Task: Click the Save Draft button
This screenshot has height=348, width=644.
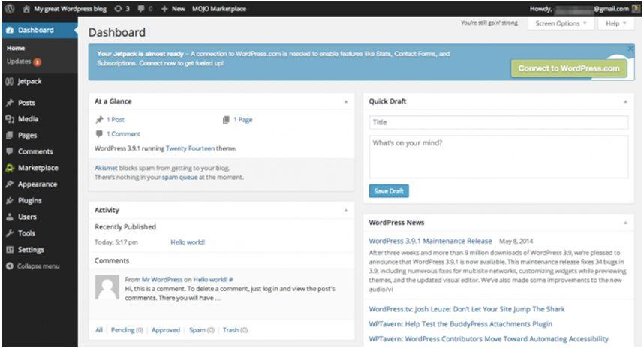Action: (x=389, y=191)
